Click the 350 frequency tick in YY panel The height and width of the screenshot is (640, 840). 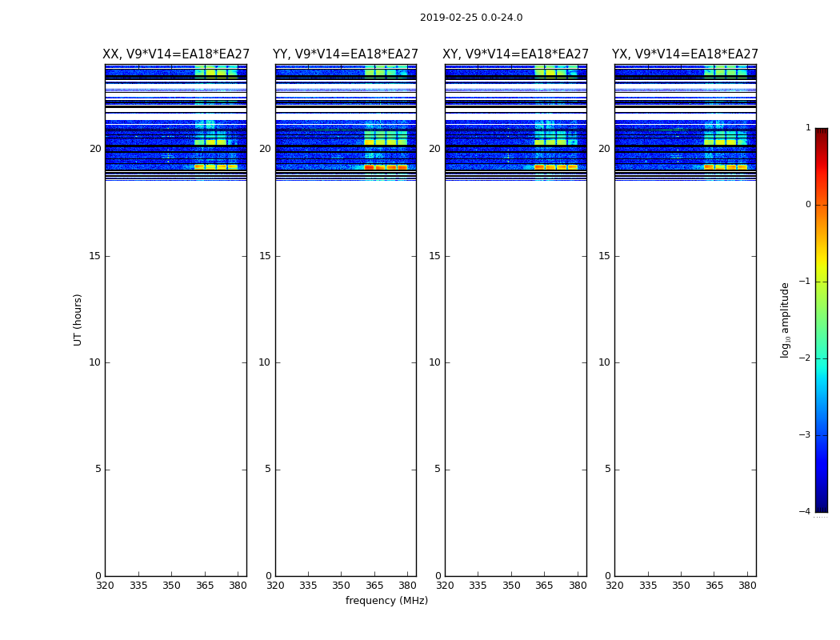pos(342,586)
